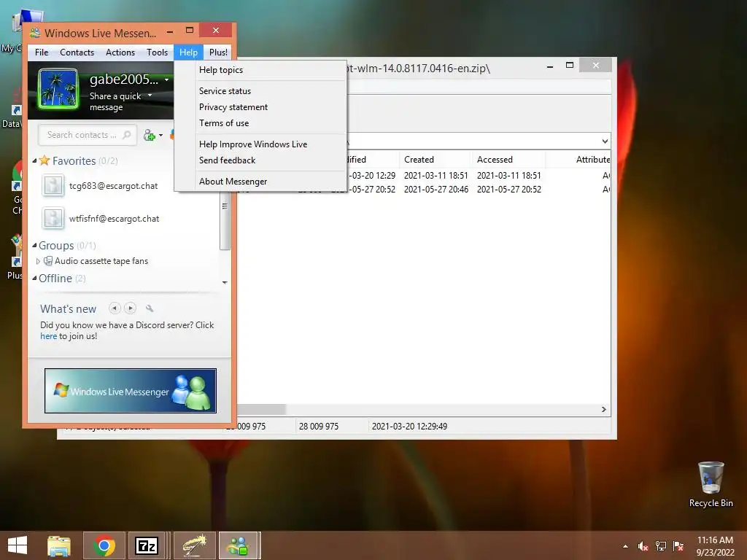This screenshot has height=560, width=747.
Task: Open the Share a quick message dropdown
Action: pos(150,96)
